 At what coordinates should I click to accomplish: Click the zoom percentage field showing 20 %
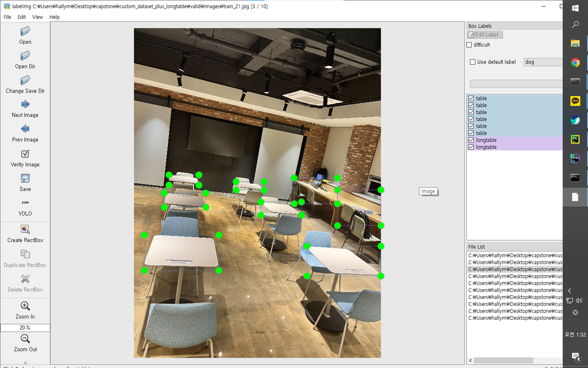pyautogui.click(x=25, y=328)
